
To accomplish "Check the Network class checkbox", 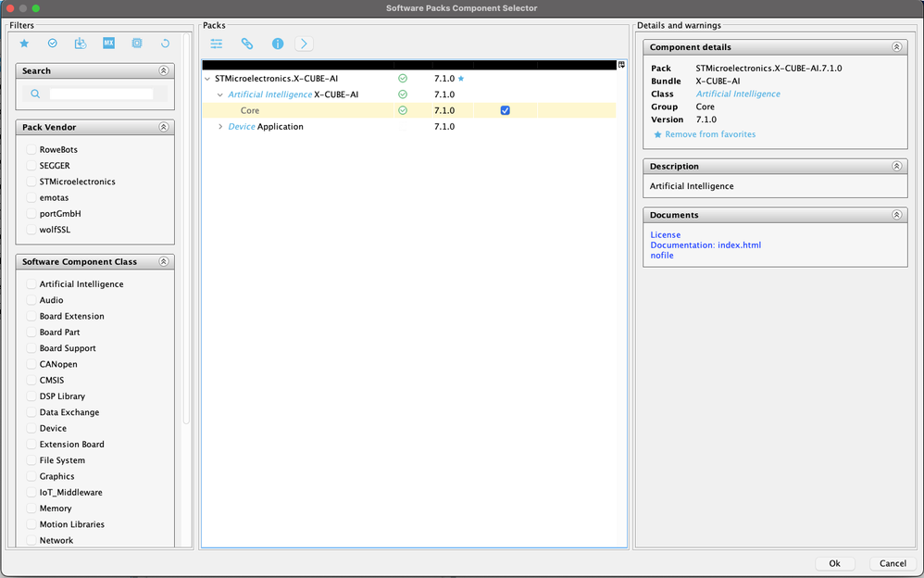I will pyautogui.click(x=31, y=540).
